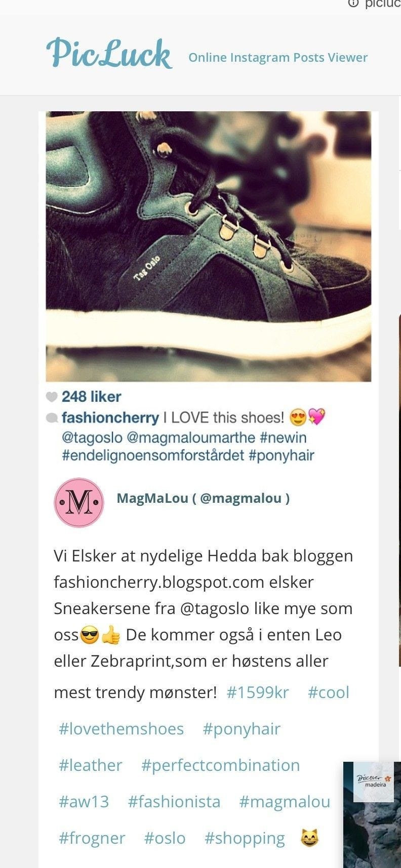Open the #shopping hashtag
Screen dimensions: 401x868
pyautogui.click(x=245, y=838)
